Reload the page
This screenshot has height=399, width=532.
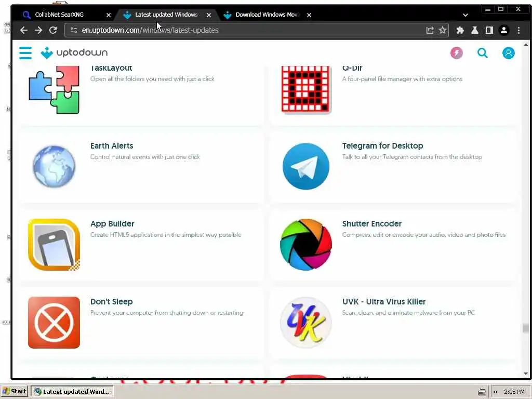53,30
